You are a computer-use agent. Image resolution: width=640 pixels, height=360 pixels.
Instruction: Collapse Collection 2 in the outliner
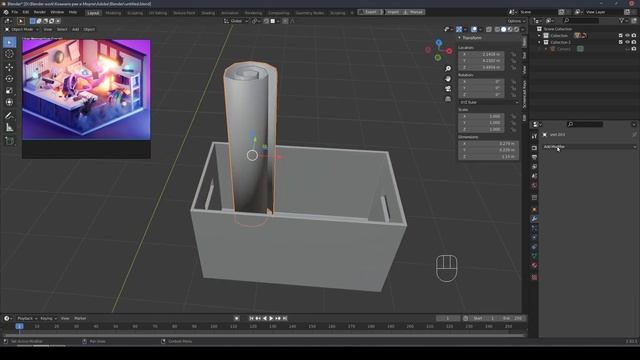[x=539, y=42]
